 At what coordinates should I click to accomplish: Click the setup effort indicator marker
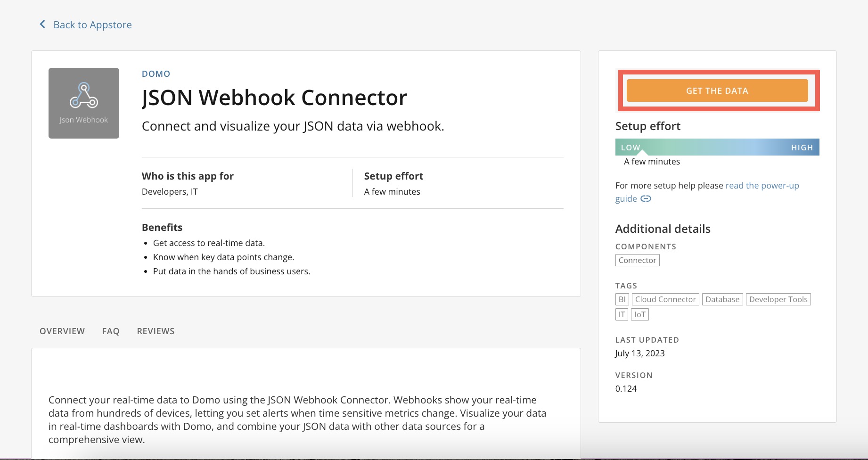643,154
